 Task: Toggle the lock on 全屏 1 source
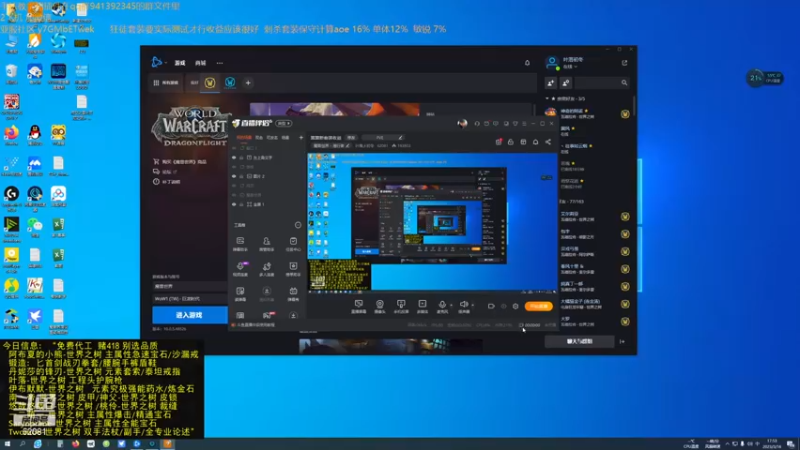point(241,204)
